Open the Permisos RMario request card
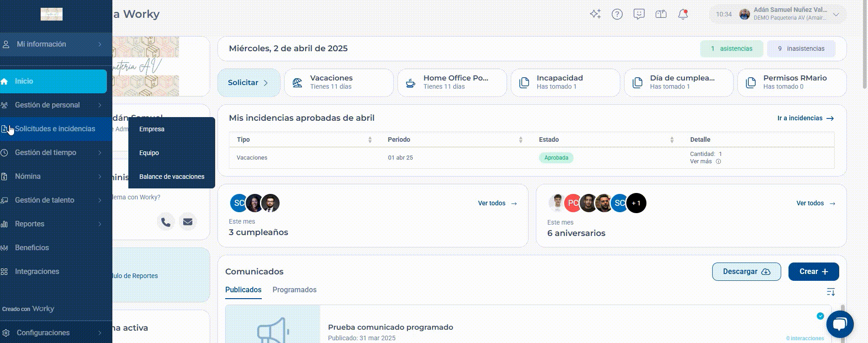 [792, 83]
